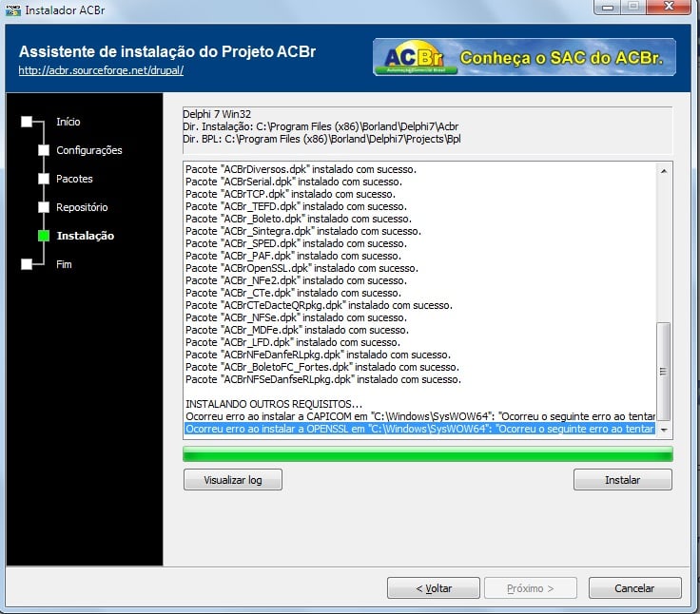
Task: Click the Próximo button
Action: point(531,588)
